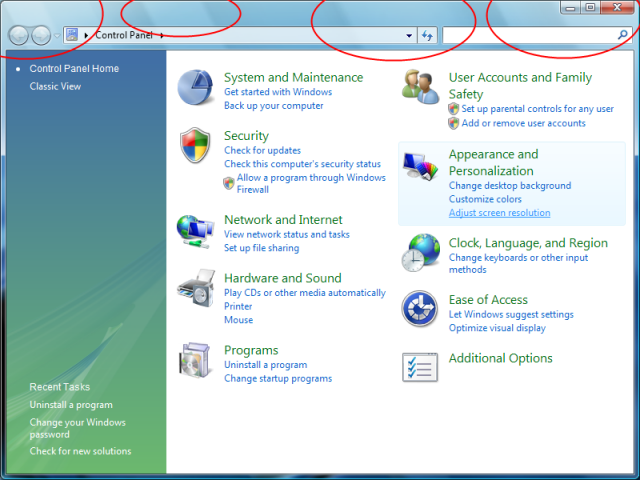This screenshot has width=640, height=480.
Task: Open Network and Internet heading
Action: (x=283, y=220)
